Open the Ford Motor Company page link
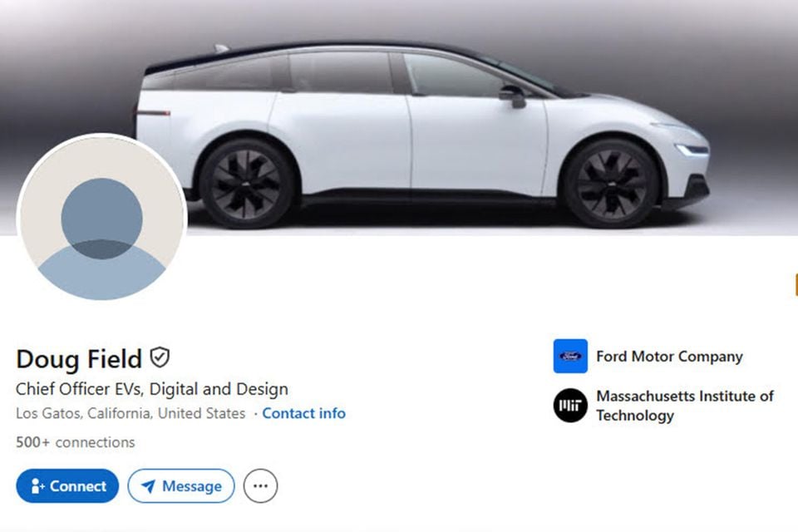798x532 pixels. 669,357
